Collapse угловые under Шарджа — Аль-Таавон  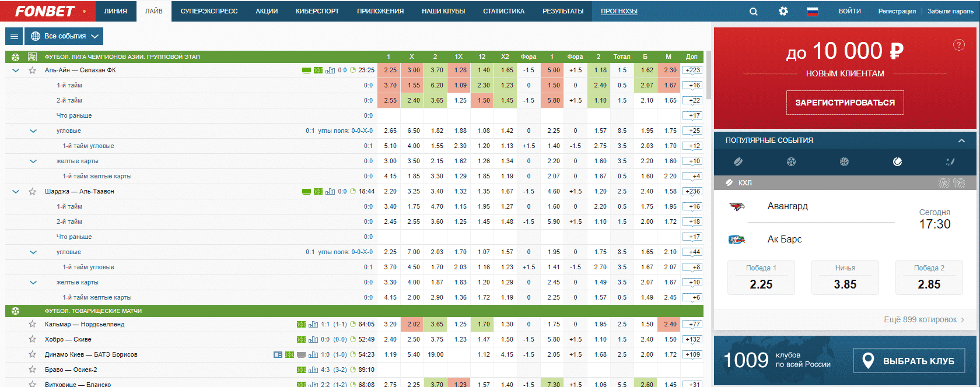pos(33,252)
